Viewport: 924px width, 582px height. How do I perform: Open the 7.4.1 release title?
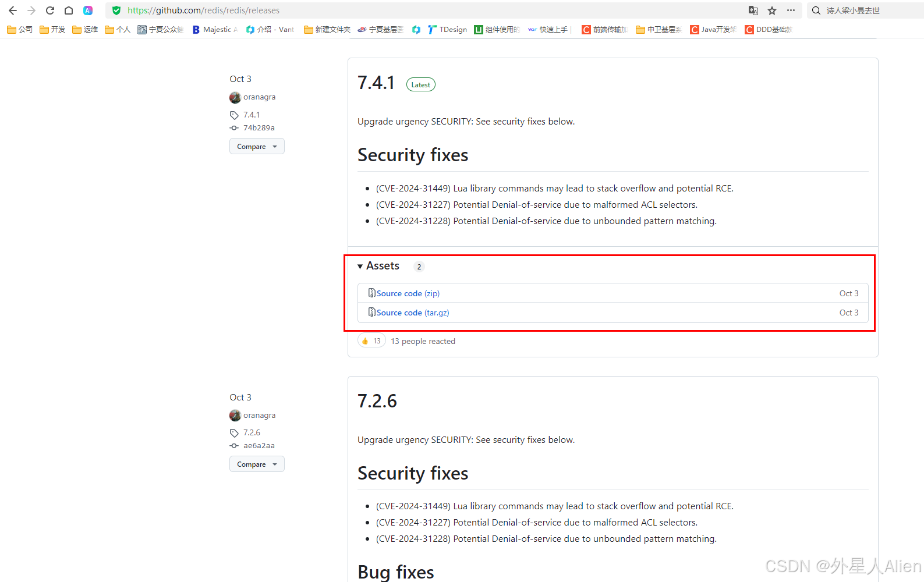click(376, 83)
